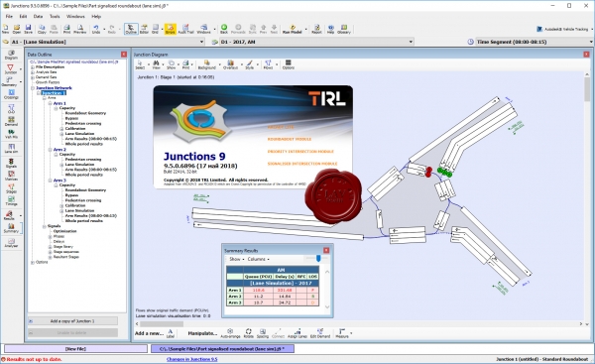Click the Junction sidebar icon

(x=10, y=69)
